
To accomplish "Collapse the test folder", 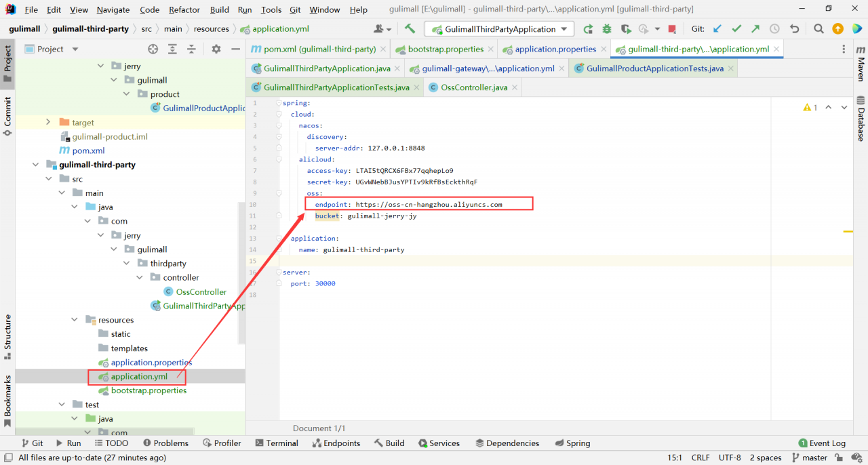I will (61, 405).
